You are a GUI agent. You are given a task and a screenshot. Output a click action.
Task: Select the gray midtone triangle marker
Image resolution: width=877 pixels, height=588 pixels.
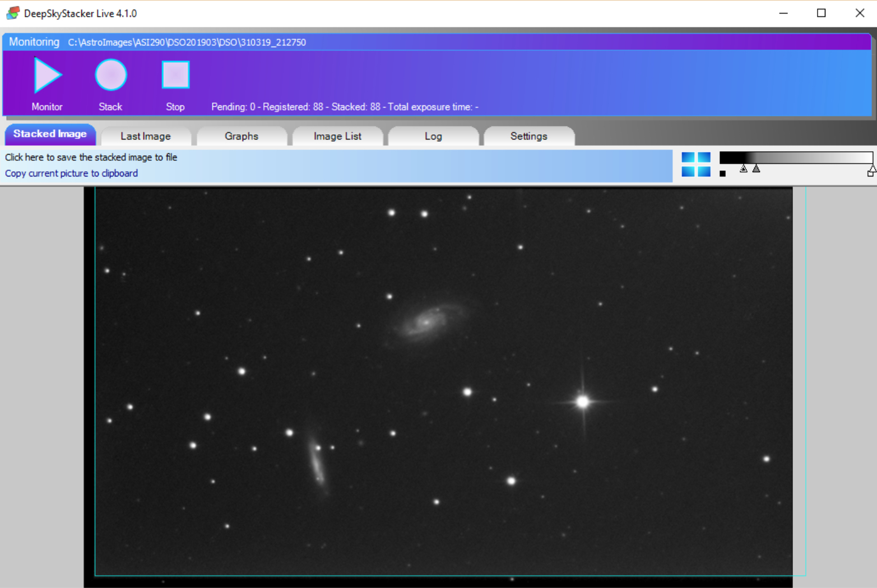coord(757,169)
